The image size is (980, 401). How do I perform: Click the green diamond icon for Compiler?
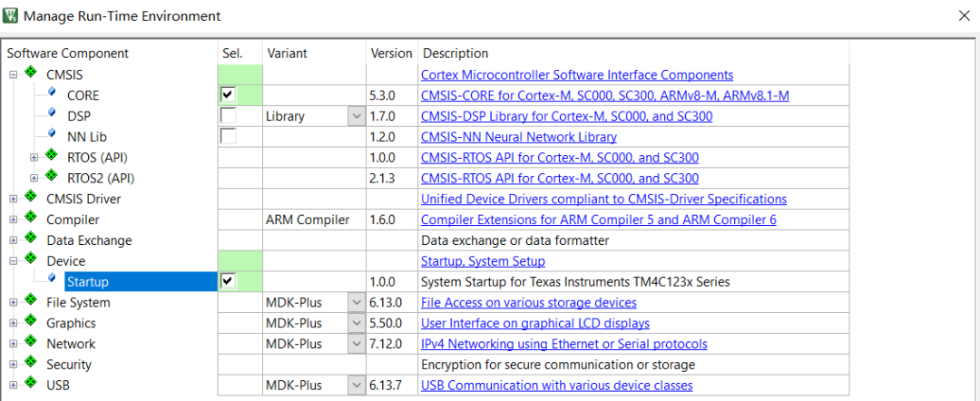pyautogui.click(x=31, y=219)
